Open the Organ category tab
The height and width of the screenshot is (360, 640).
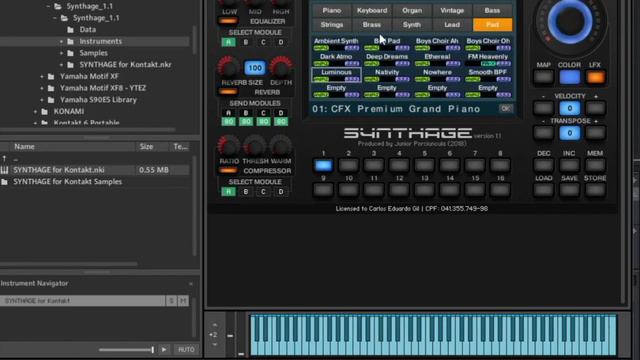(x=412, y=10)
